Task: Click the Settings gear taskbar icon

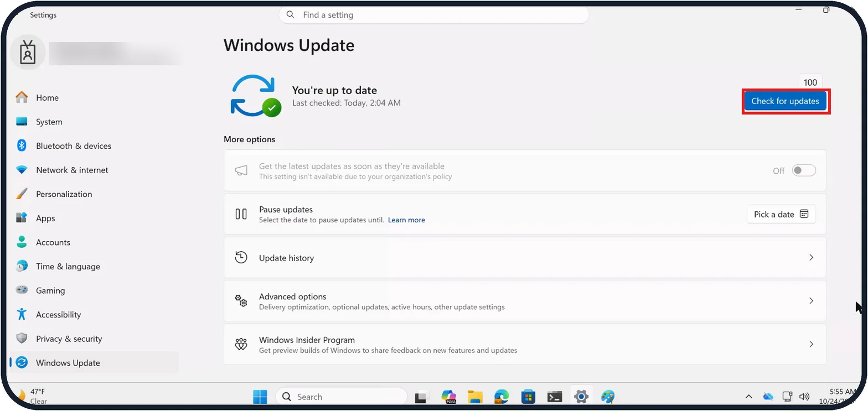Action: (x=581, y=397)
